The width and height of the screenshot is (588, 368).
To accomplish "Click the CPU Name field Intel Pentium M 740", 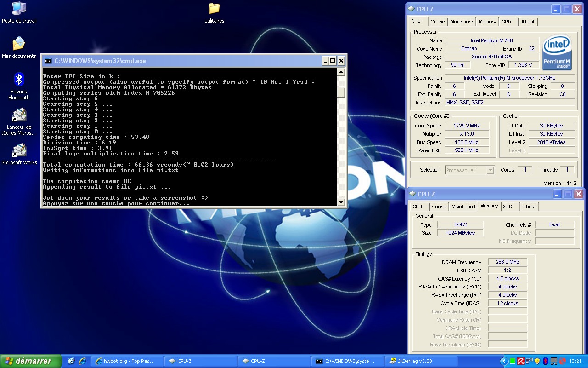I will 492,40.
